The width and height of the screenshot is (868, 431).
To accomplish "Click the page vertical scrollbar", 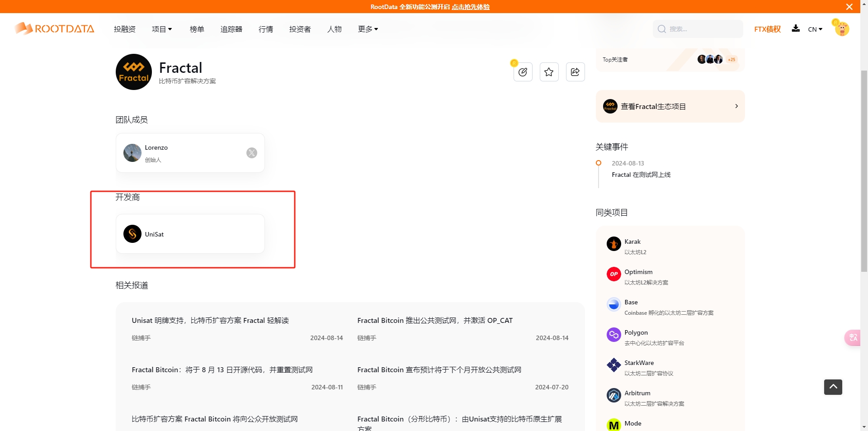I will (x=864, y=171).
